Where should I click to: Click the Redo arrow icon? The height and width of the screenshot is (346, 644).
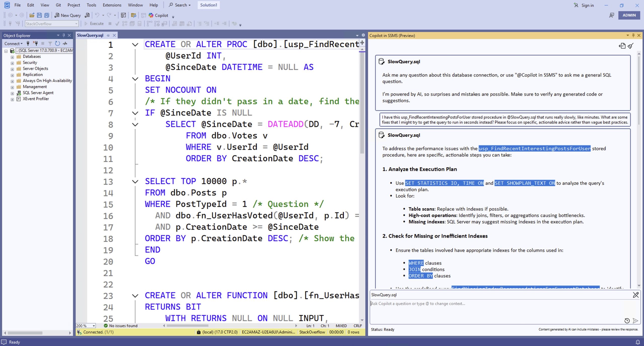pyautogui.click(x=109, y=15)
